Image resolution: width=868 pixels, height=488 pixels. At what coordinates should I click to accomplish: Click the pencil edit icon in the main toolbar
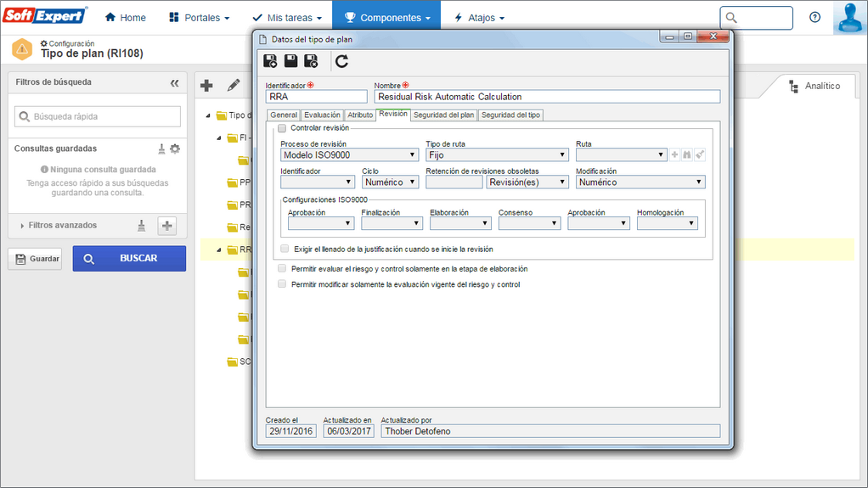234,85
